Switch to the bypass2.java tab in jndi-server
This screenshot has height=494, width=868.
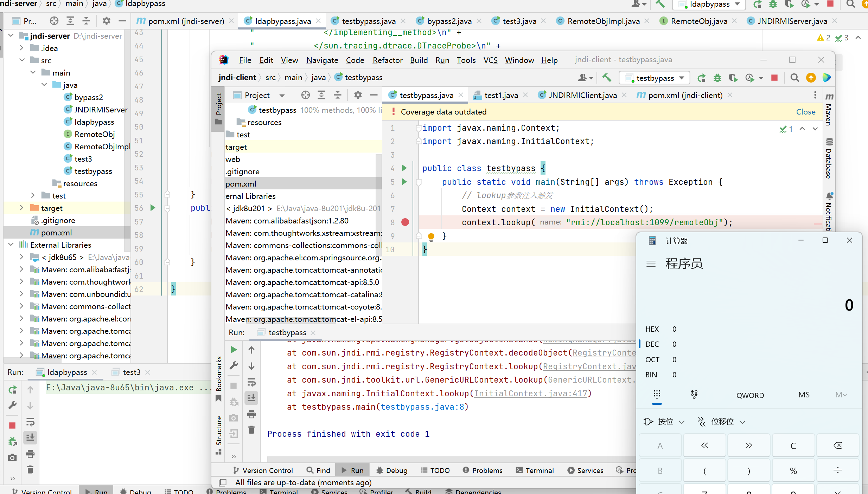[449, 21]
